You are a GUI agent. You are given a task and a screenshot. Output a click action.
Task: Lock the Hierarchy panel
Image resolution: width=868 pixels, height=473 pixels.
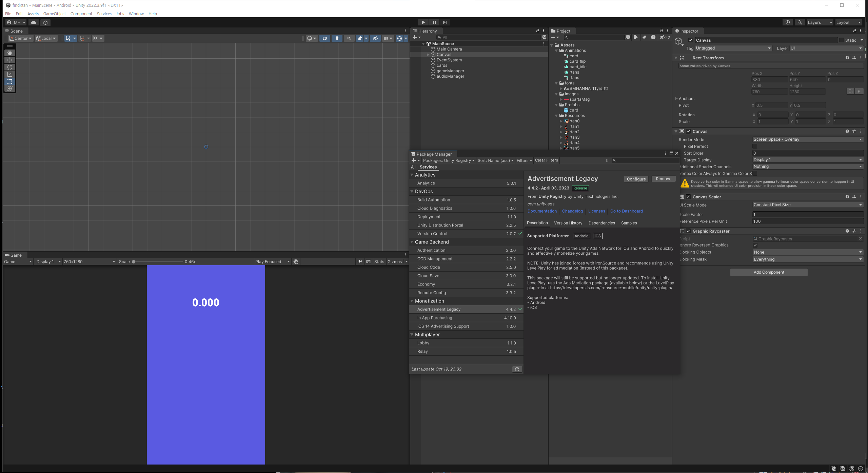[x=537, y=31]
